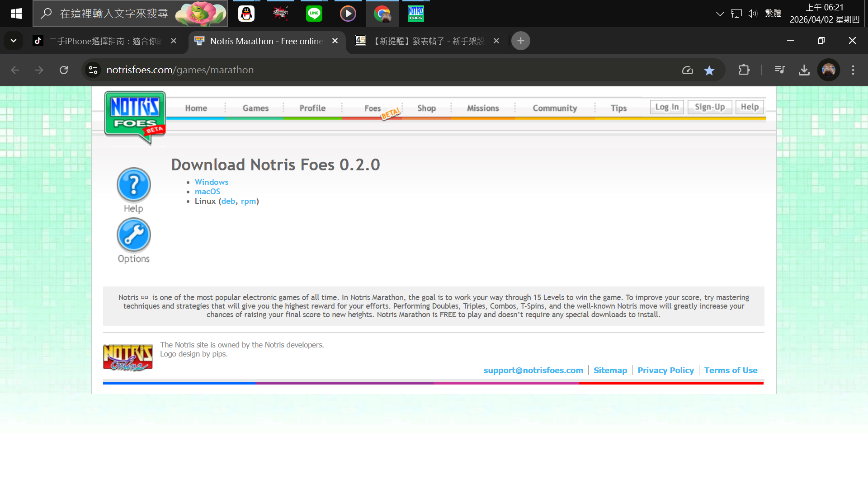Go back to the previous page

pos(15,70)
